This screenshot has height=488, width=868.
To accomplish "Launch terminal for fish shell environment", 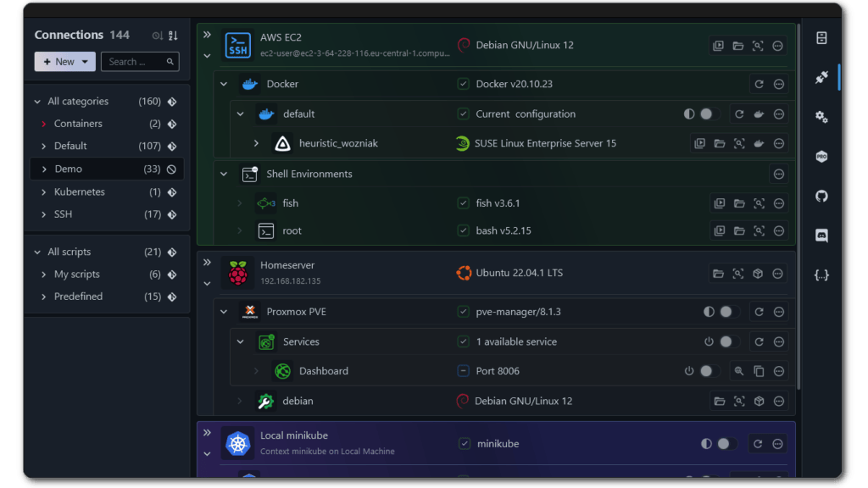I will point(719,203).
